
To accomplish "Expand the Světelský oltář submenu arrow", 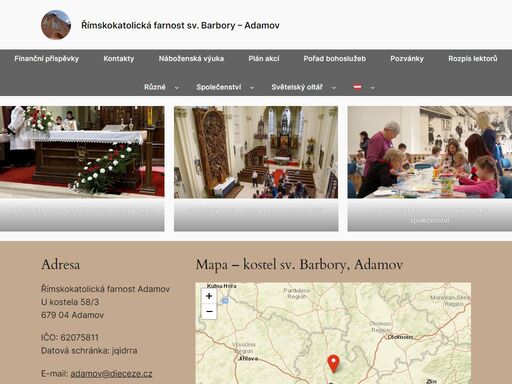I will pos(333,88).
